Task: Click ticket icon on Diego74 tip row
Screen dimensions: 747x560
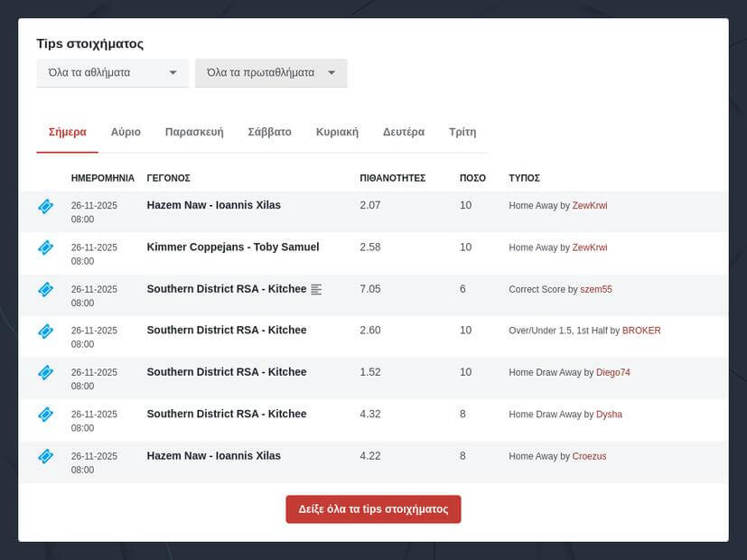Action: click(45, 373)
